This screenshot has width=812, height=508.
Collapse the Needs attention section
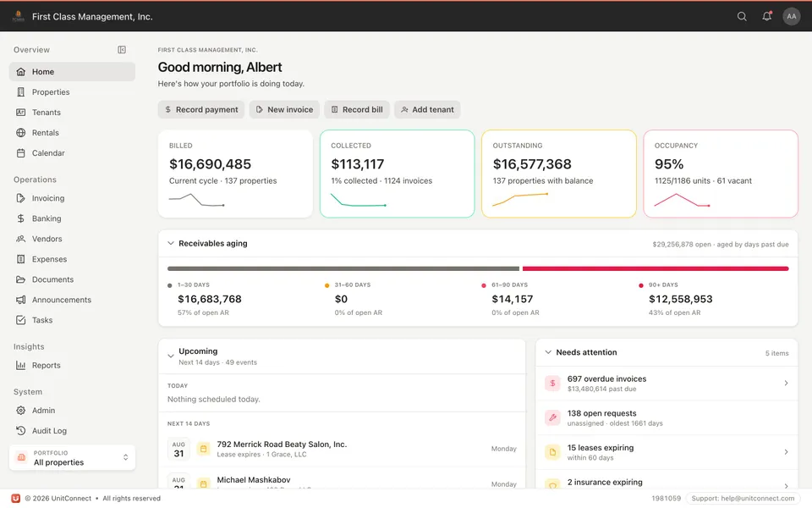tap(548, 352)
